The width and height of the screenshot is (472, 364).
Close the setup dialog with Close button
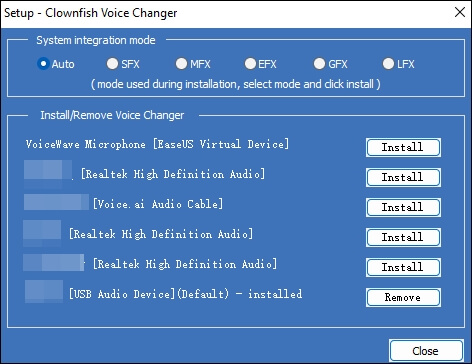tap(426, 351)
